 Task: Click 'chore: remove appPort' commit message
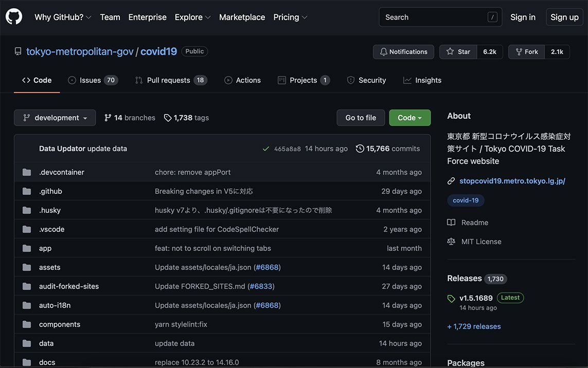pos(193,172)
